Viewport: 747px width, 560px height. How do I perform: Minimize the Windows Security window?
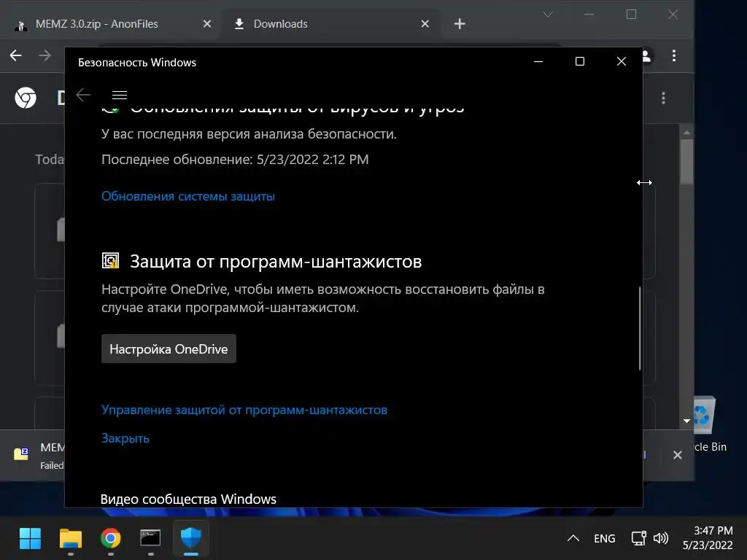538,61
